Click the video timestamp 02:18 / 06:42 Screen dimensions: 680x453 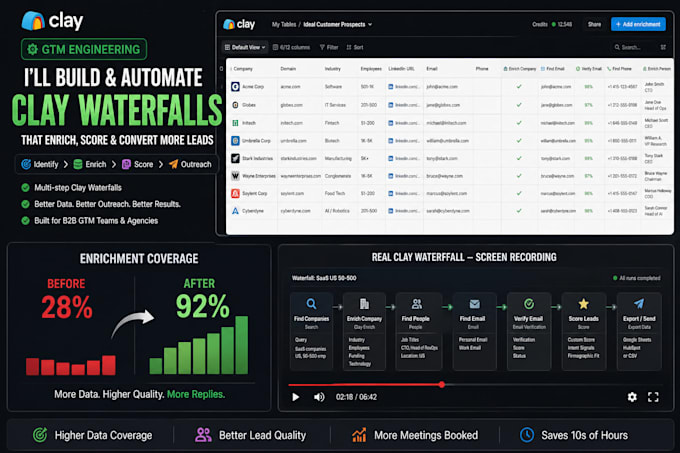pyautogui.click(x=356, y=397)
